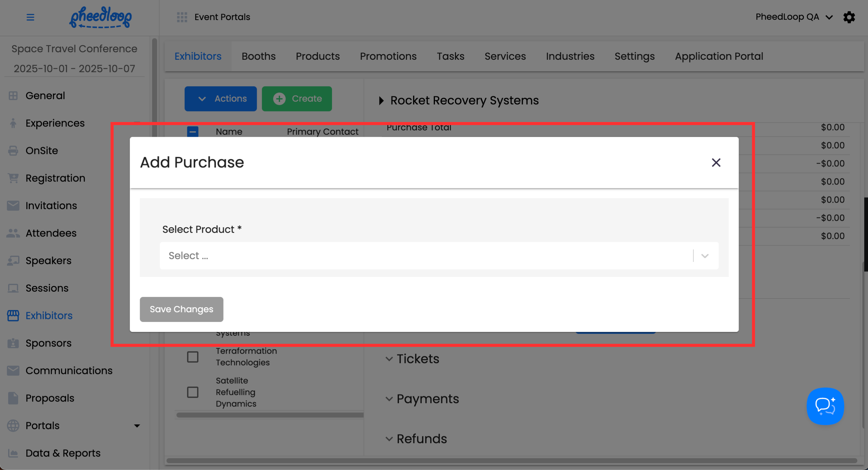Toggle the select-all checkbox in table header
The width and height of the screenshot is (868, 470).
point(193,132)
